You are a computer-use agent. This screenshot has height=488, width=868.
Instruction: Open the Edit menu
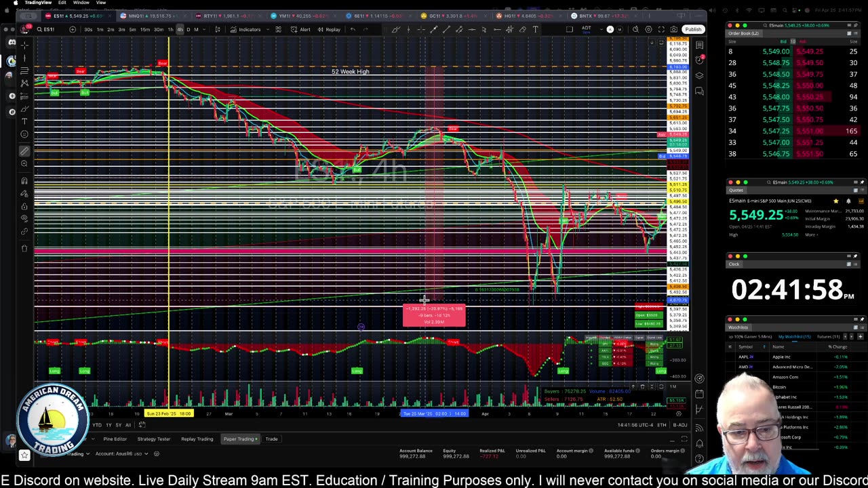pos(62,3)
